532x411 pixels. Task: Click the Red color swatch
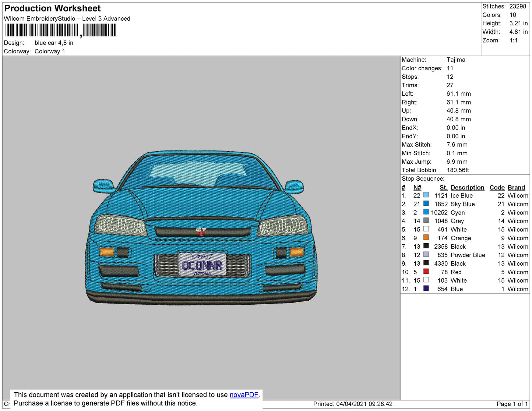(x=426, y=271)
